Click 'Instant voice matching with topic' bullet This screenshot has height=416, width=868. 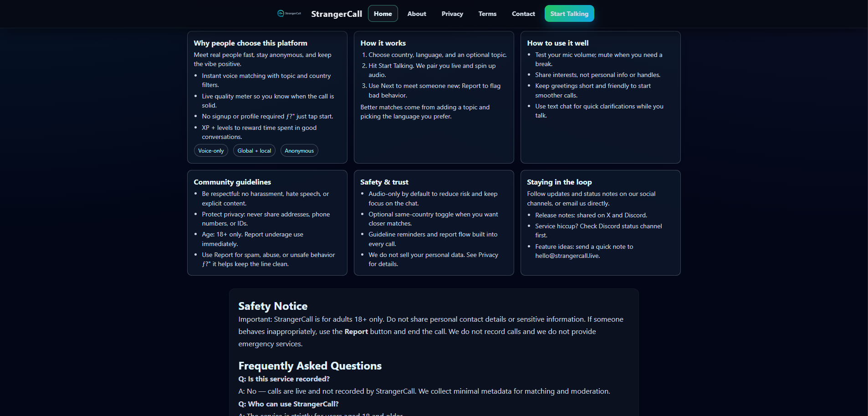[x=266, y=80]
